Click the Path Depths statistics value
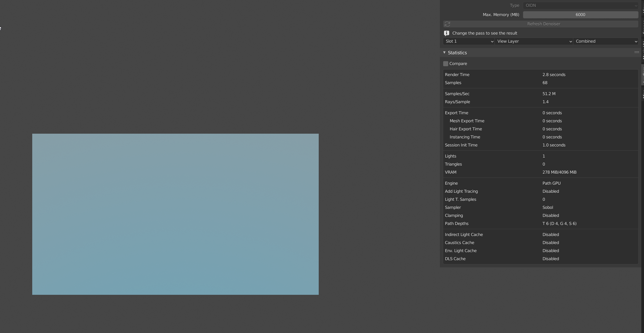The height and width of the screenshot is (333, 644). 559,223
